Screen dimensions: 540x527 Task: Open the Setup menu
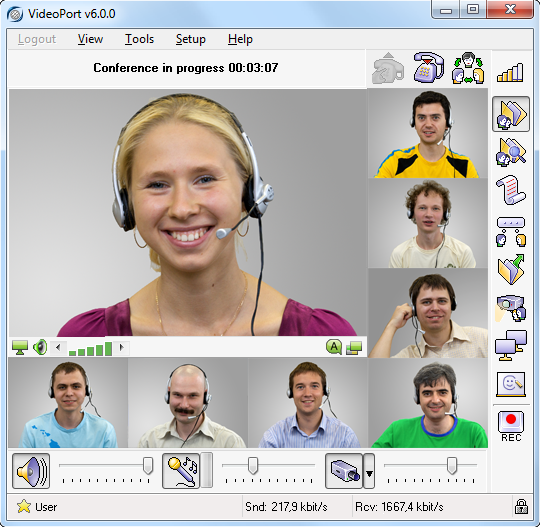click(191, 39)
